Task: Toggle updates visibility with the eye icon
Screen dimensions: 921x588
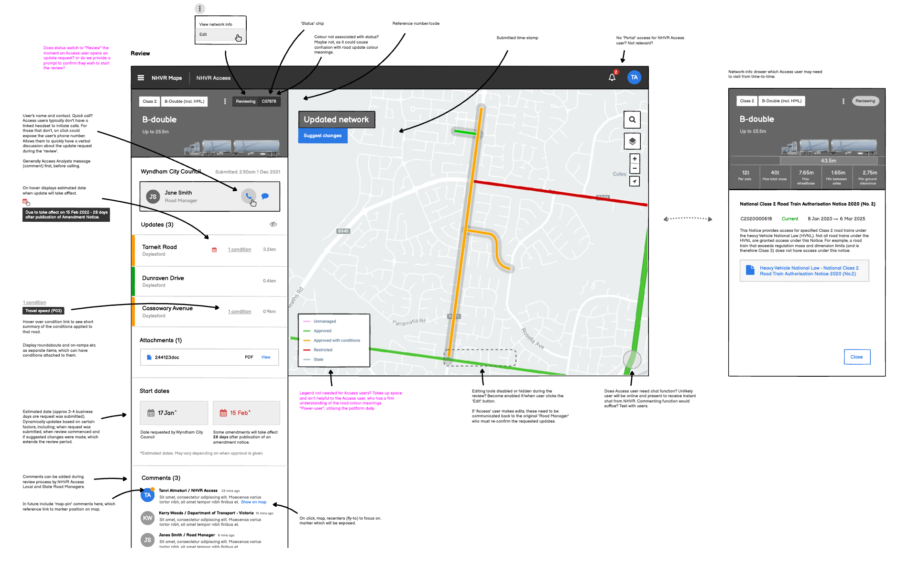Action: coord(273,224)
